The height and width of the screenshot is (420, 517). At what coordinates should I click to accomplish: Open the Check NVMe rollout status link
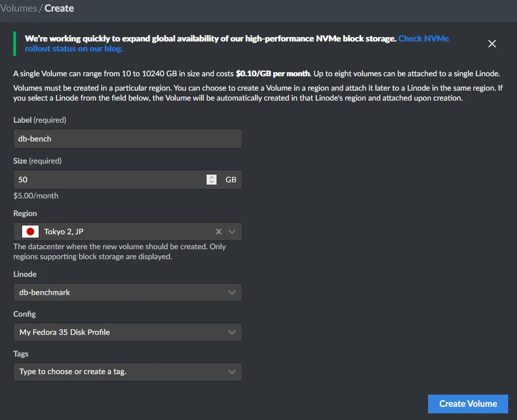[x=423, y=39]
